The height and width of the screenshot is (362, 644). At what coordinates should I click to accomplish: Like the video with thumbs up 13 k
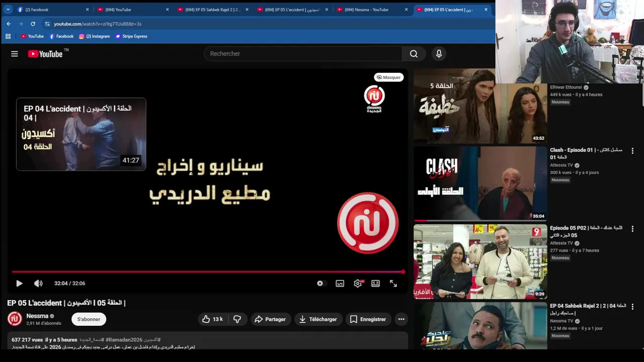pyautogui.click(x=212, y=319)
